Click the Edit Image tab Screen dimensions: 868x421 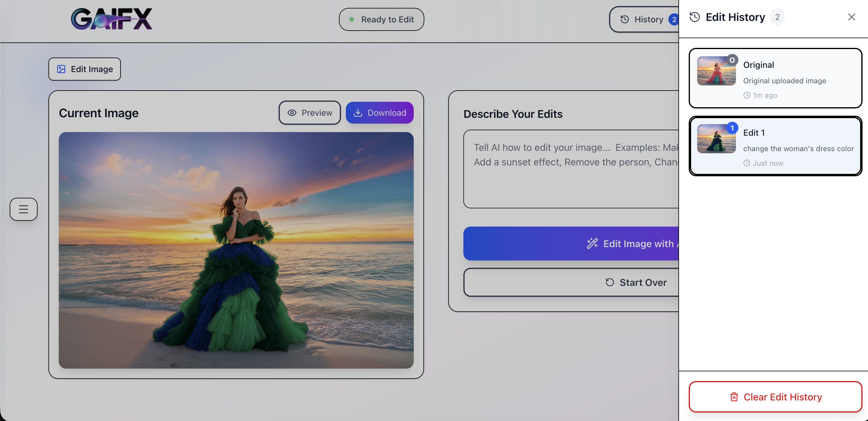click(x=84, y=69)
